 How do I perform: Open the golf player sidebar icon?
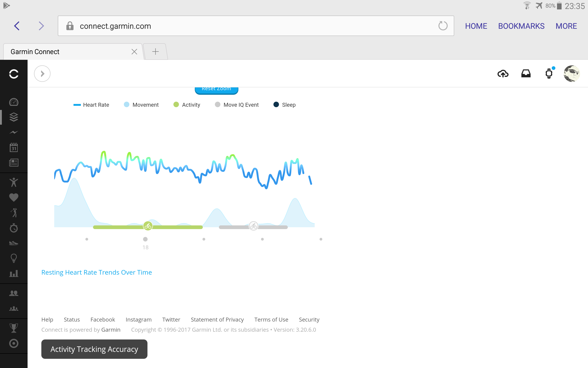14,213
